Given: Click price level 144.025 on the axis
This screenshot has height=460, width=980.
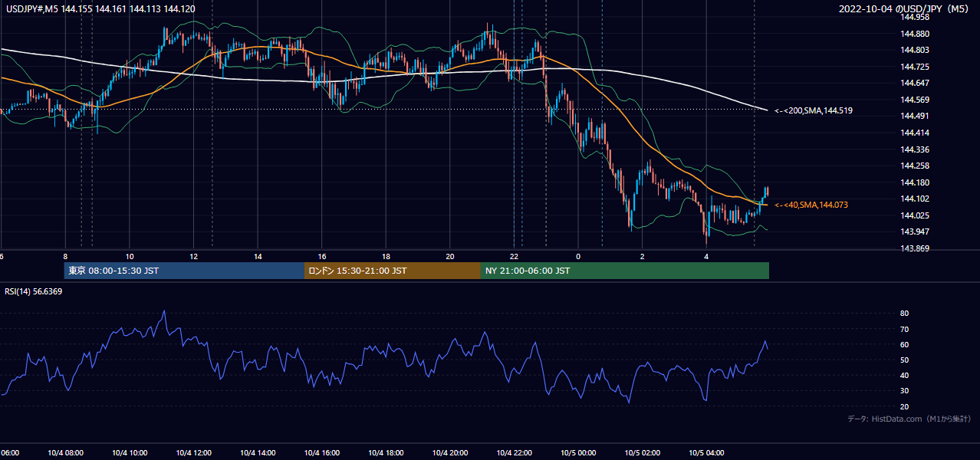Looking at the screenshot, I should [915, 215].
